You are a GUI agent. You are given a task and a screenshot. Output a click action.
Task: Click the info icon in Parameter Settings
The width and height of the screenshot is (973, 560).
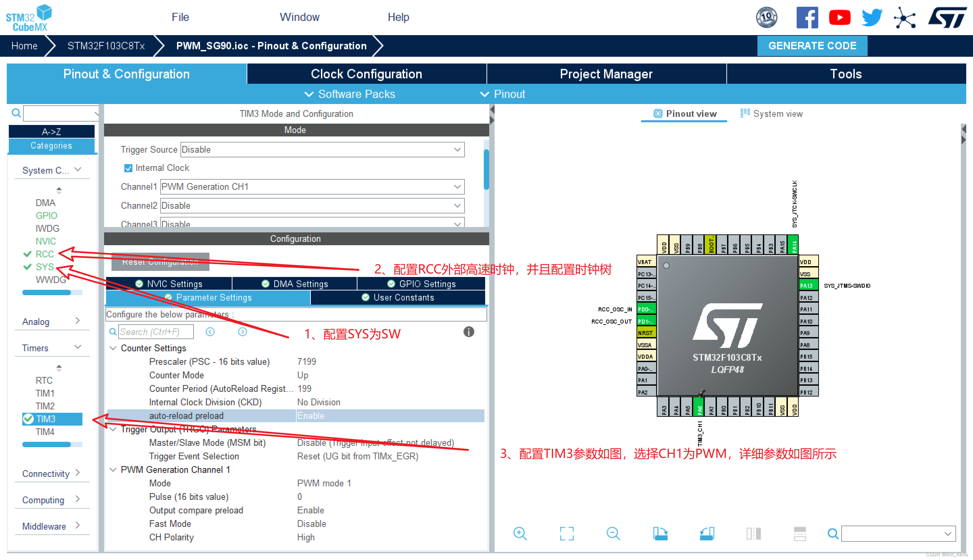468,332
